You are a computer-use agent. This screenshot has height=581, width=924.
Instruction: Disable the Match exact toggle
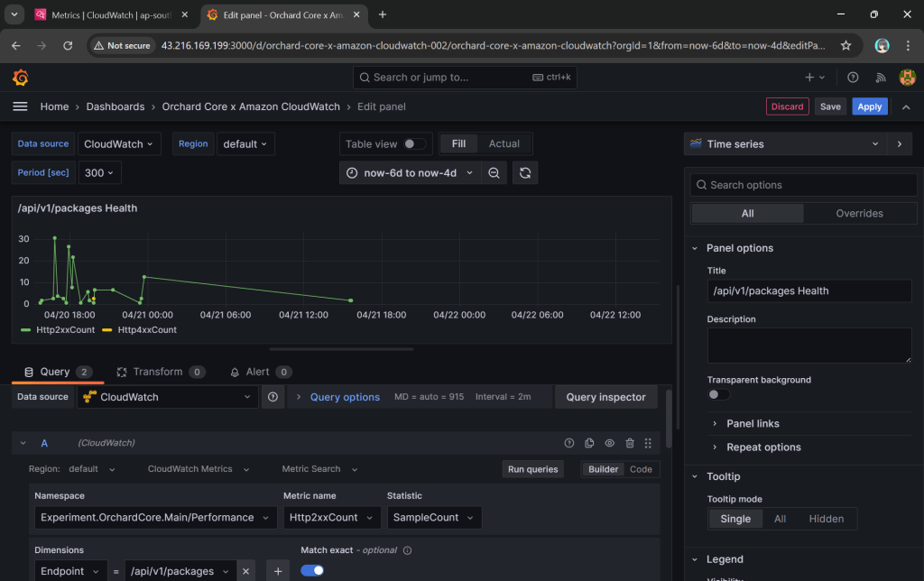[x=312, y=570]
